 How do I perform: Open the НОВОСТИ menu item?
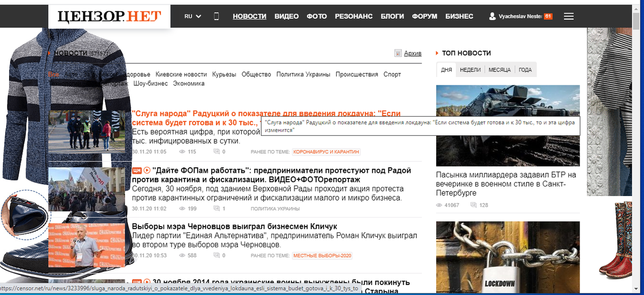[x=250, y=16]
